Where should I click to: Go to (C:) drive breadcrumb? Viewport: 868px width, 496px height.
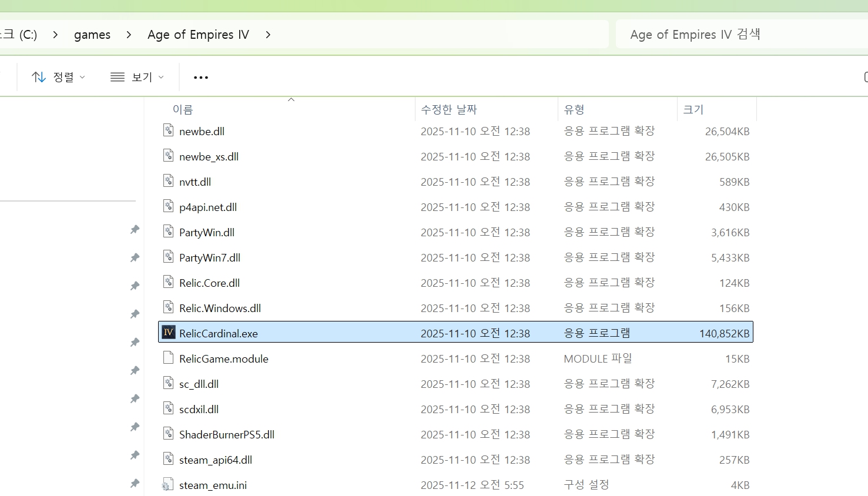[19, 35]
